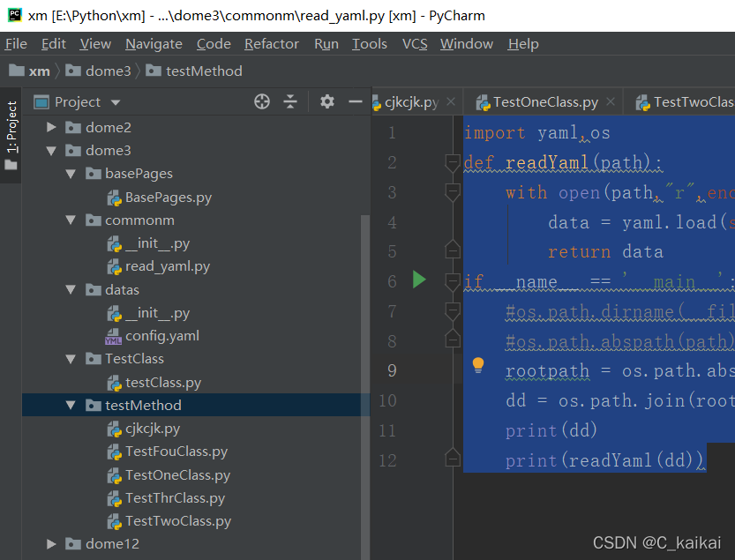Close the TestOneClass.py editor tab

pos(611,101)
